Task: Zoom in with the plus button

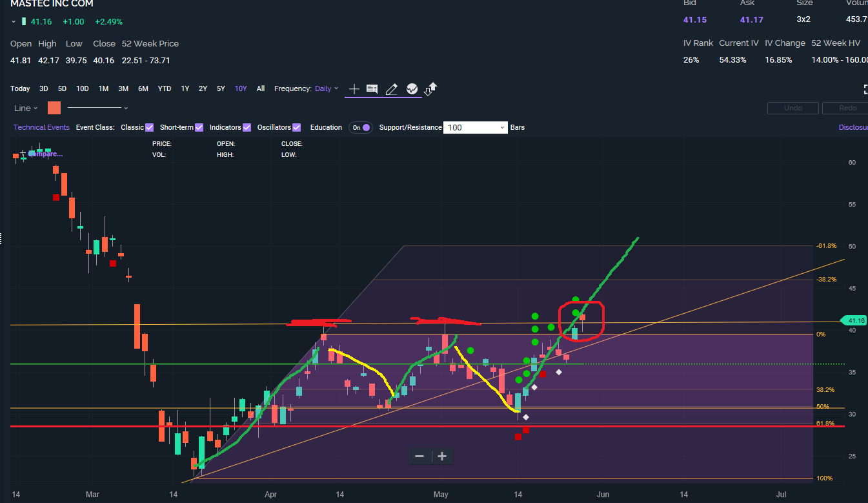Action: [442, 457]
